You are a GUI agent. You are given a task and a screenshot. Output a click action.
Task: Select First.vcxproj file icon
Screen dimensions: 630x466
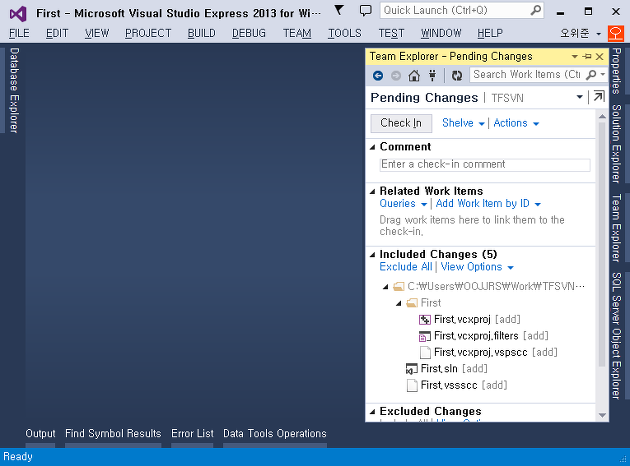pyautogui.click(x=425, y=320)
